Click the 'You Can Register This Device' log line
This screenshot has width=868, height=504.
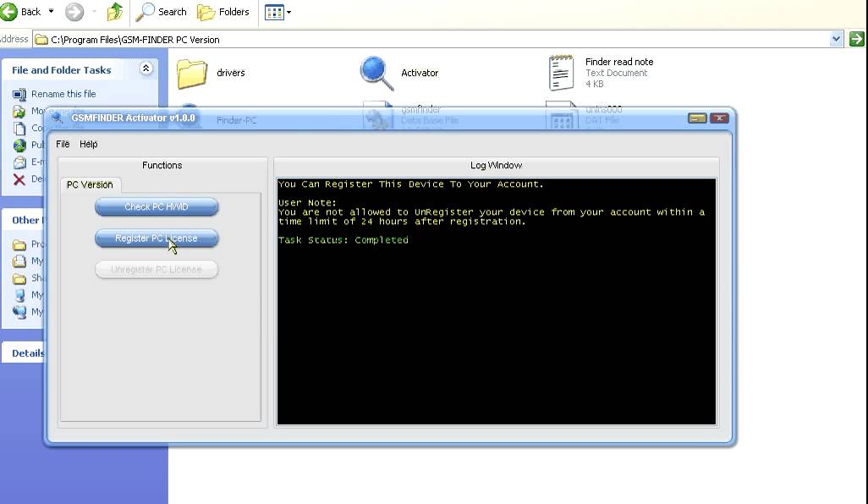click(411, 184)
